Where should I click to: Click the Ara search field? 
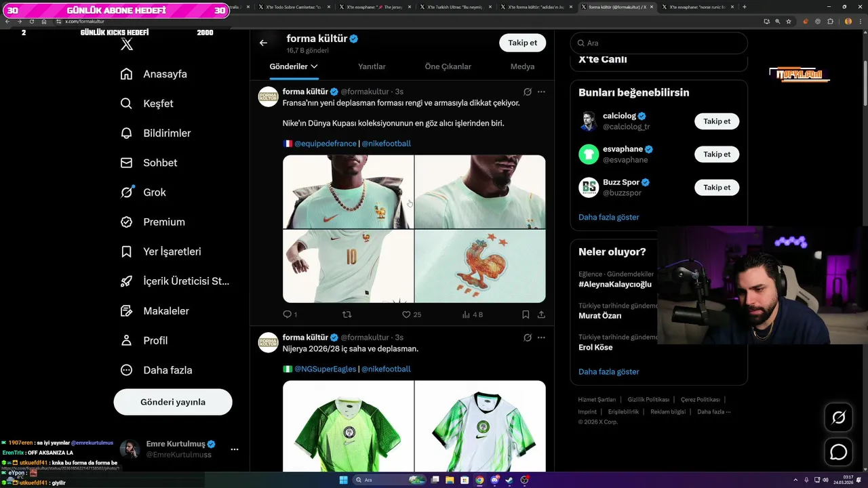coord(658,43)
